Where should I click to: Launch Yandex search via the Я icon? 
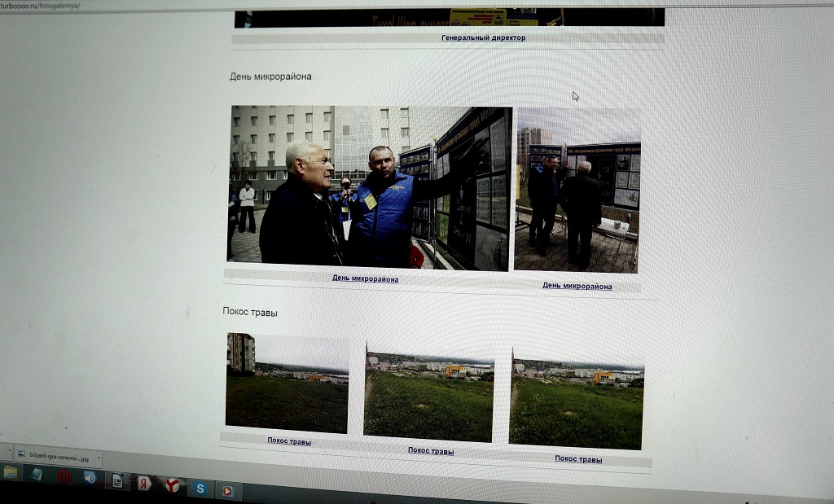(x=143, y=483)
